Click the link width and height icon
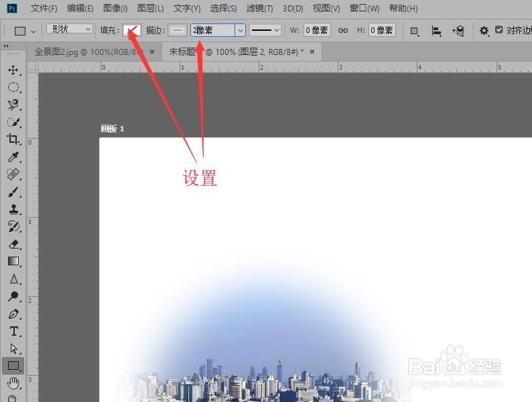Viewport: 532px width, 402px height. (x=343, y=31)
